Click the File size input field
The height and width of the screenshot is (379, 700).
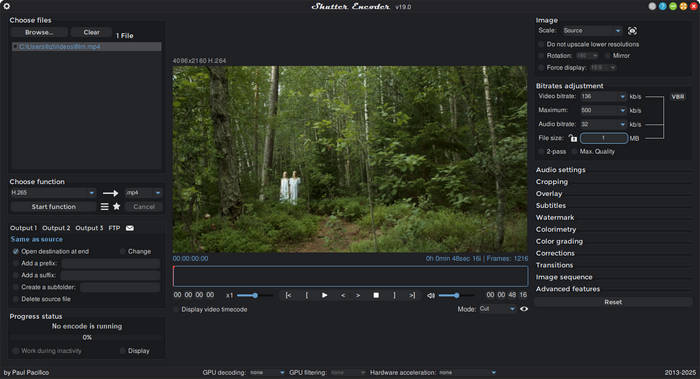tap(604, 138)
